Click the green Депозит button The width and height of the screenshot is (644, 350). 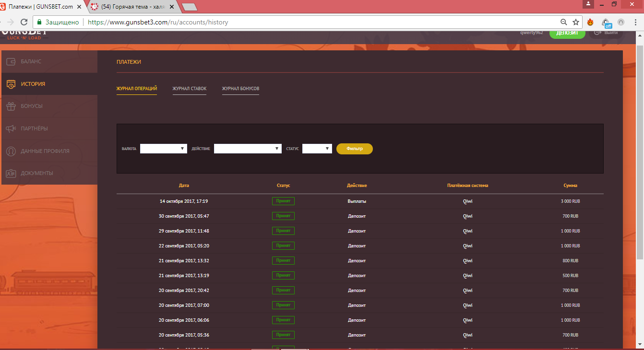(x=567, y=33)
